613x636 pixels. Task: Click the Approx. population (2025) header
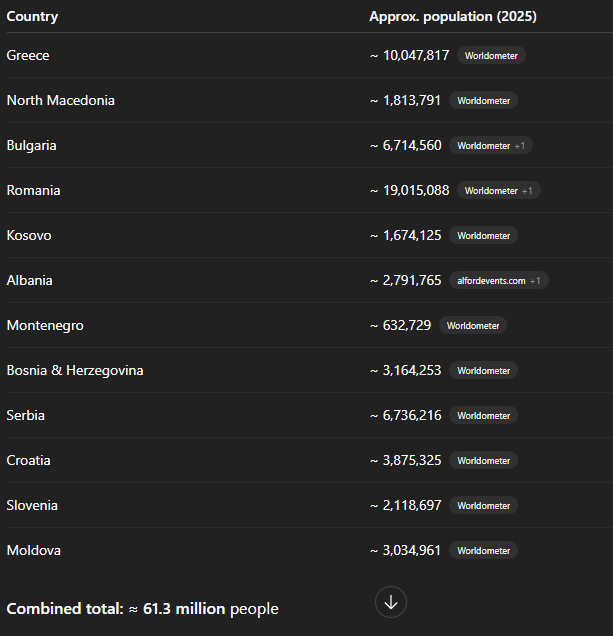pos(453,17)
